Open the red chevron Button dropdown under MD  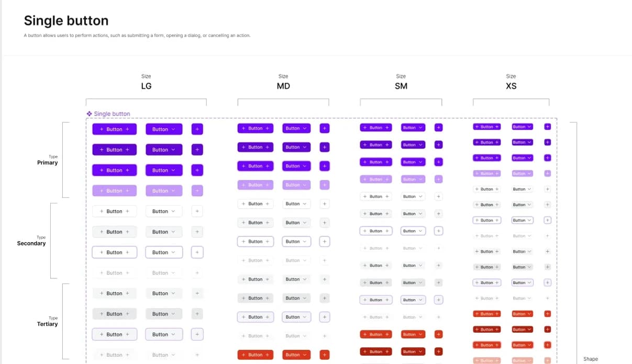(x=296, y=355)
